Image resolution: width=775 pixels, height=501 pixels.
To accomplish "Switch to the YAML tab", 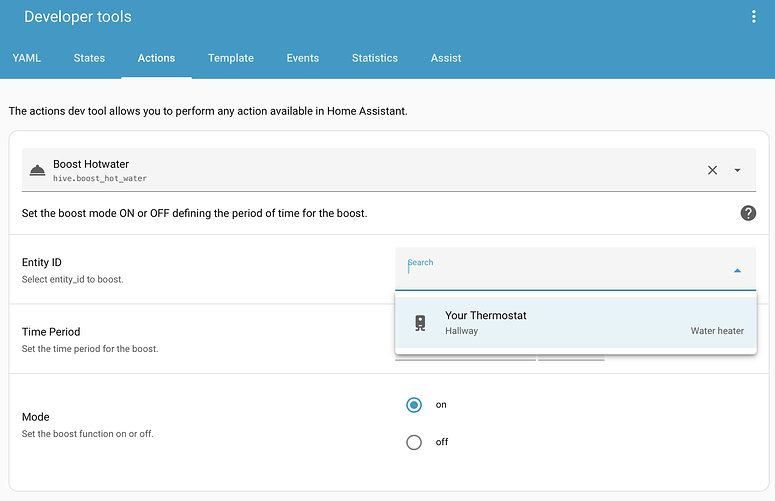I will 27,58.
